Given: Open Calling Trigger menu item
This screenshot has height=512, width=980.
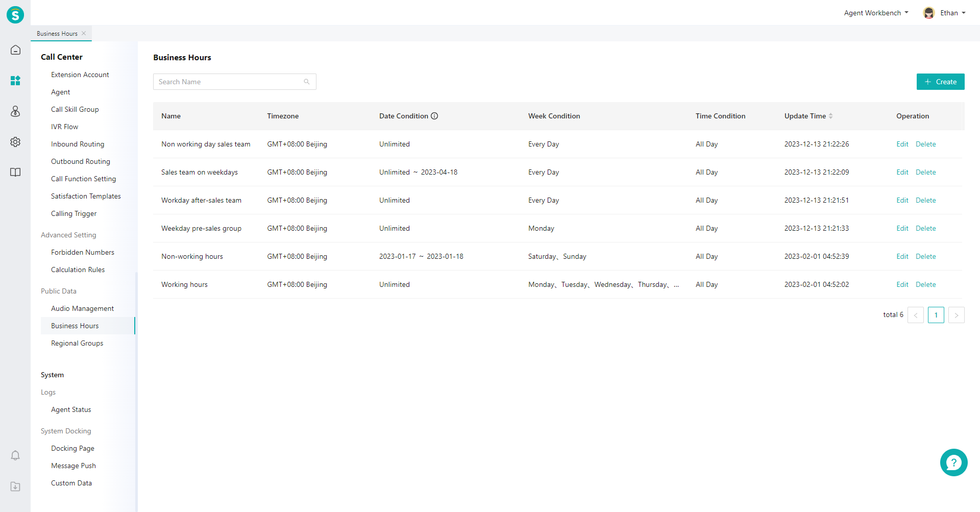Looking at the screenshot, I should tap(74, 213).
